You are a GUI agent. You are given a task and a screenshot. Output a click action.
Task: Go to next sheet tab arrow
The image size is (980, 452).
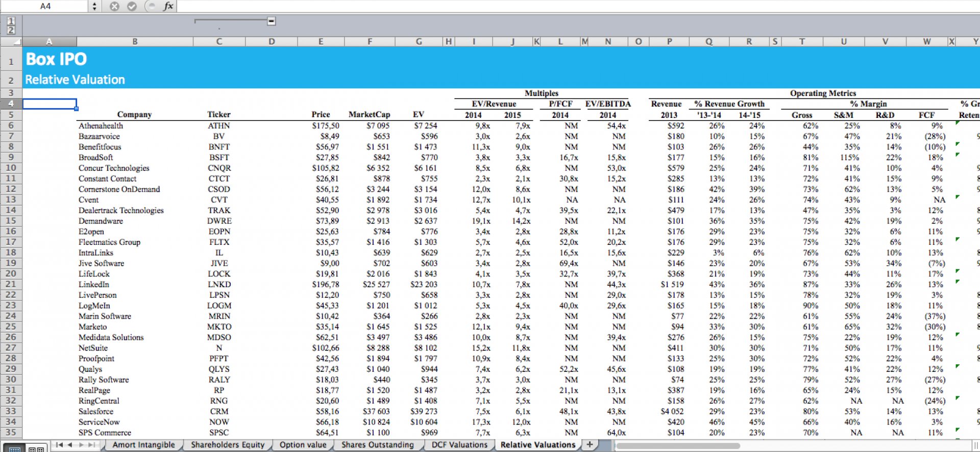click(x=81, y=445)
